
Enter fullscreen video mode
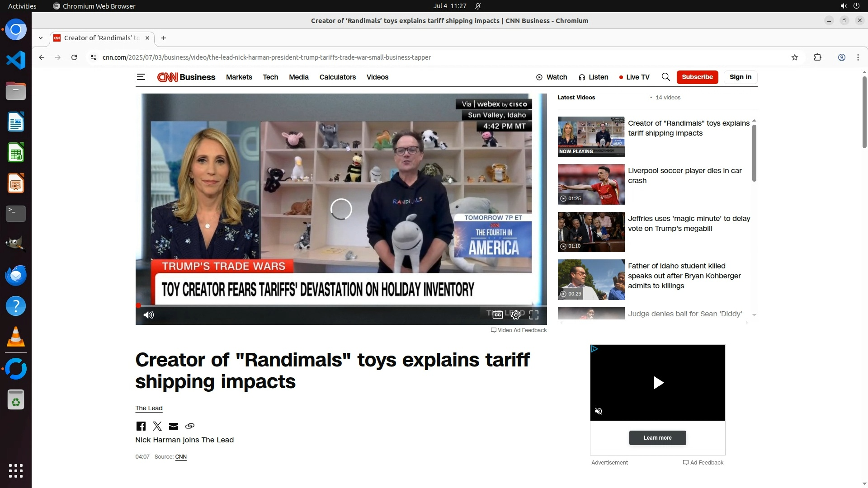[534, 315]
